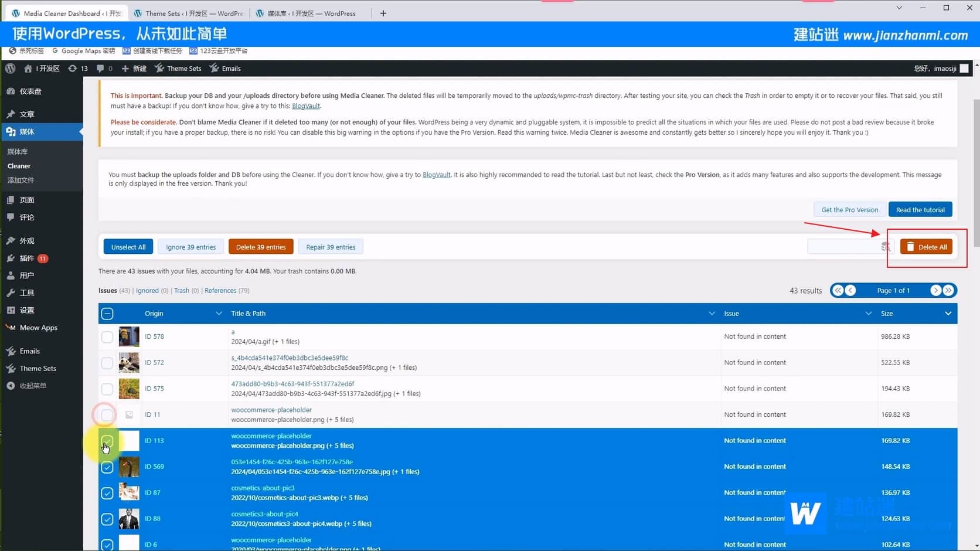Click the search icon beside the search field
980x551 pixels.
(885, 247)
